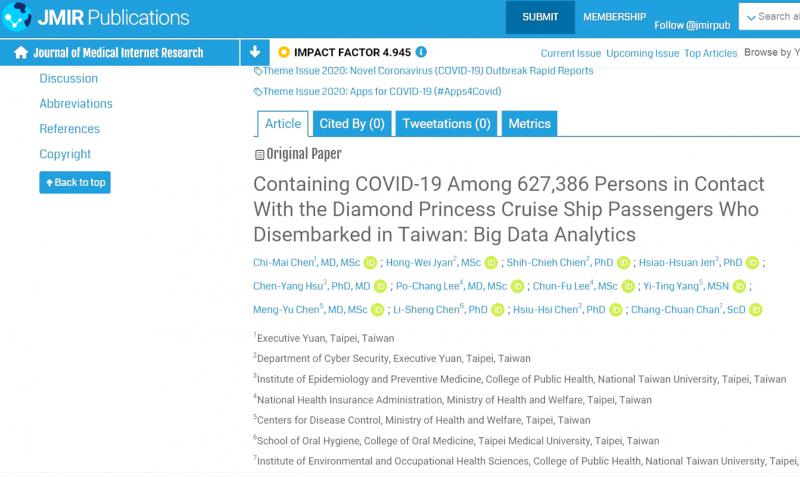Jump to the Abbreviations section
Image resolution: width=800 pixels, height=478 pixels.
(76, 104)
